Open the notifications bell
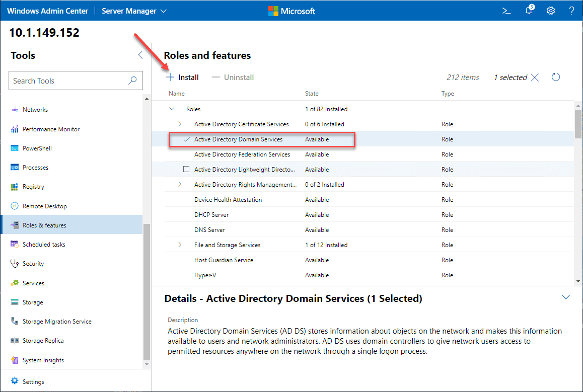Viewport: 583px width, 392px height. click(x=529, y=11)
